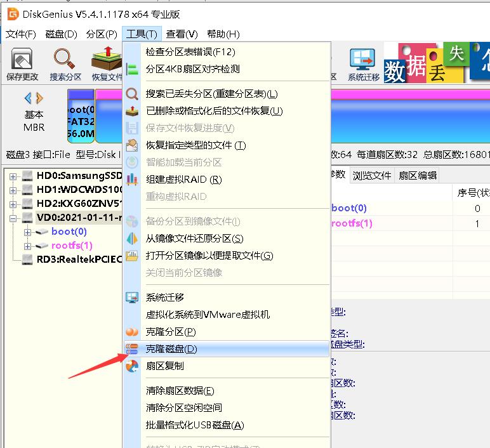Select 批量格式化USB磁盘(A) entry
The width and height of the screenshot is (490, 448).
(x=227, y=425)
